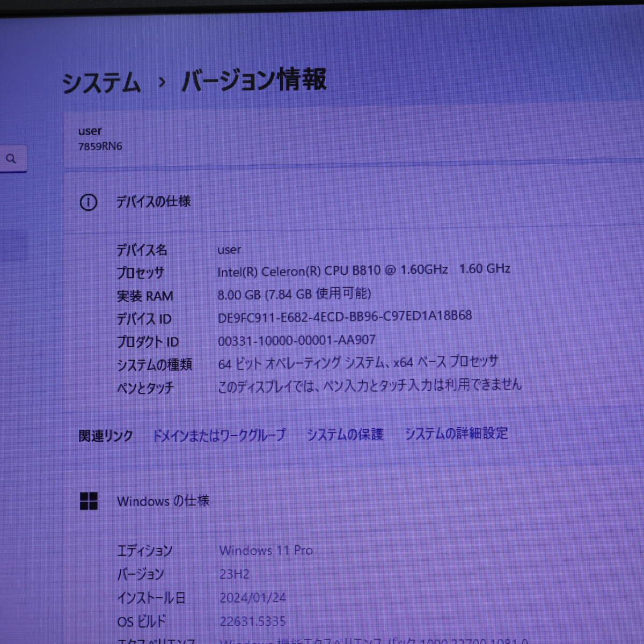Select the バージョン情報 page title

(254, 80)
